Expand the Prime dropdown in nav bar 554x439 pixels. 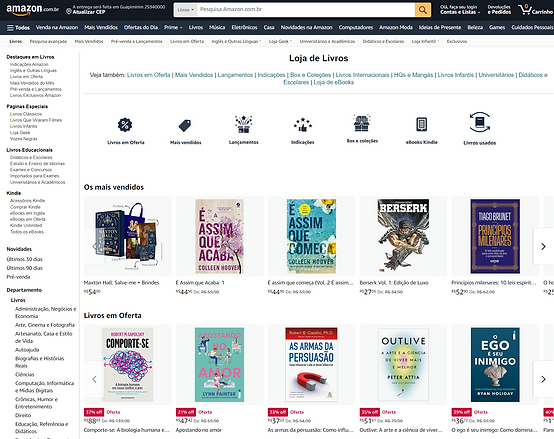pos(173,28)
